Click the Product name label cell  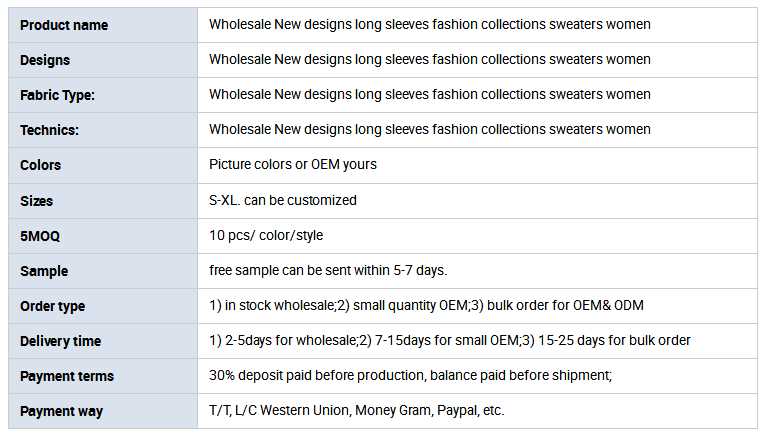click(64, 25)
